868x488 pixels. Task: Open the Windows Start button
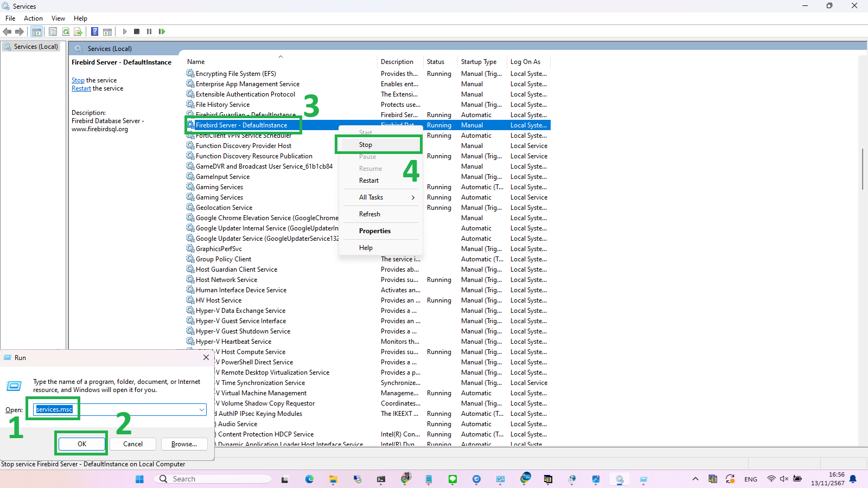[139, 479]
